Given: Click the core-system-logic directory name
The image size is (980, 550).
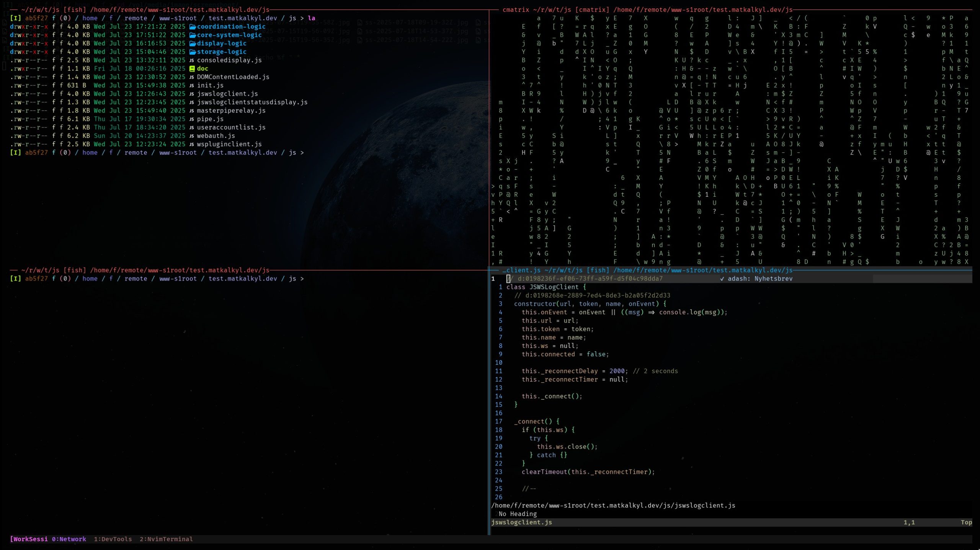Looking at the screenshot, I should click(229, 35).
